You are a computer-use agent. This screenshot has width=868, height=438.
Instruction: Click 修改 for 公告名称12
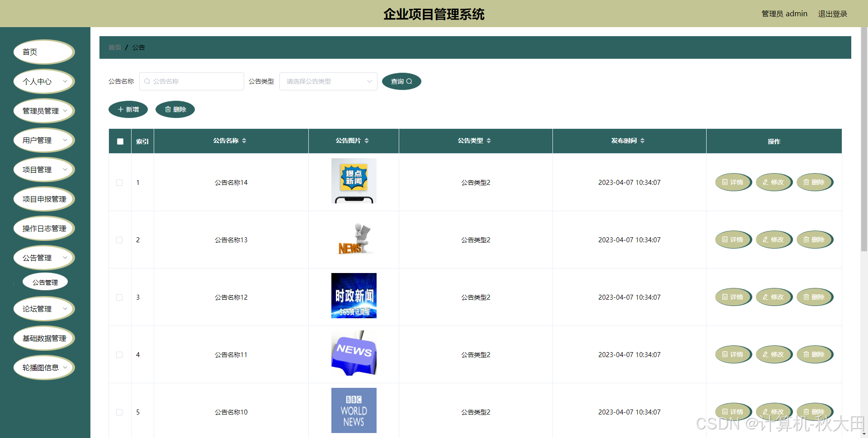pyautogui.click(x=774, y=297)
